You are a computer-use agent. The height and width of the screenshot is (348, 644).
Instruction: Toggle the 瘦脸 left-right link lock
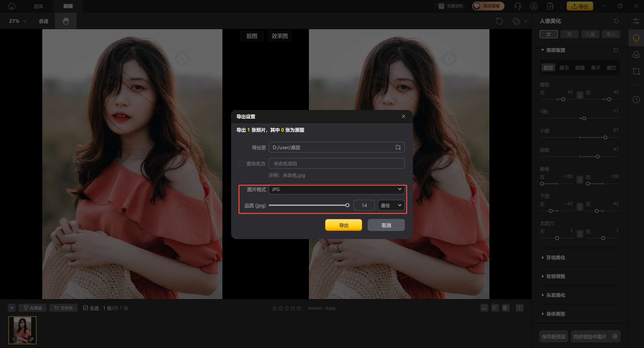pos(580,96)
